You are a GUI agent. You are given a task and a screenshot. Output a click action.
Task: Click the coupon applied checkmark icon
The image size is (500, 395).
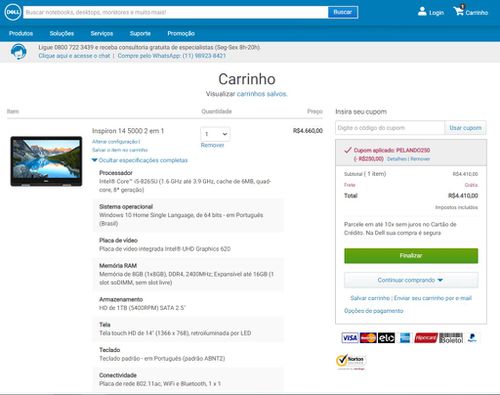(348, 150)
